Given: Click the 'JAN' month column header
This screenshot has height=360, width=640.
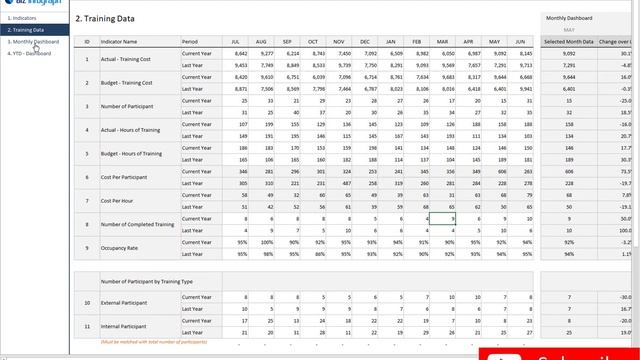Looking at the screenshot, I should (391, 42).
